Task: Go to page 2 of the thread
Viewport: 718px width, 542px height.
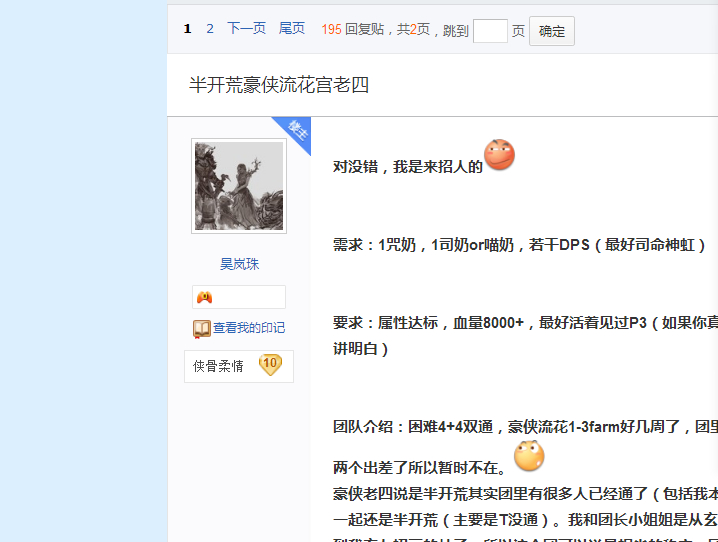Action: (x=210, y=29)
